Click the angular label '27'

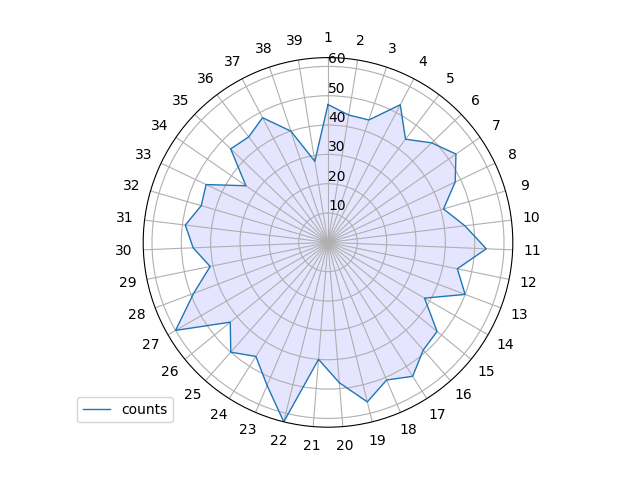click(x=151, y=344)
